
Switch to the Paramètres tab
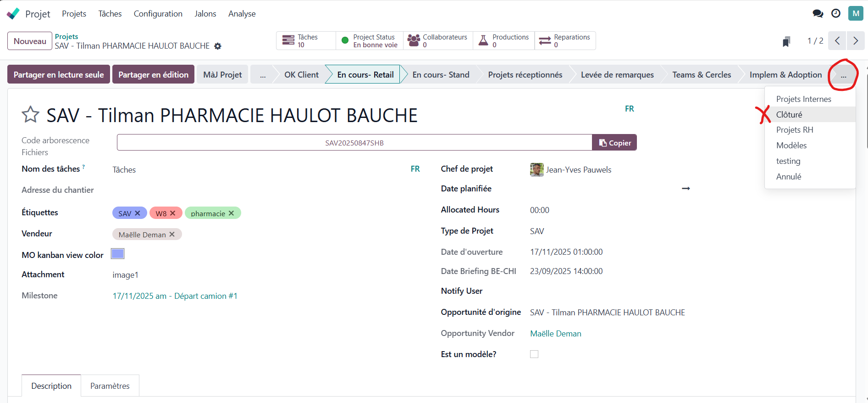click(110, 386)
